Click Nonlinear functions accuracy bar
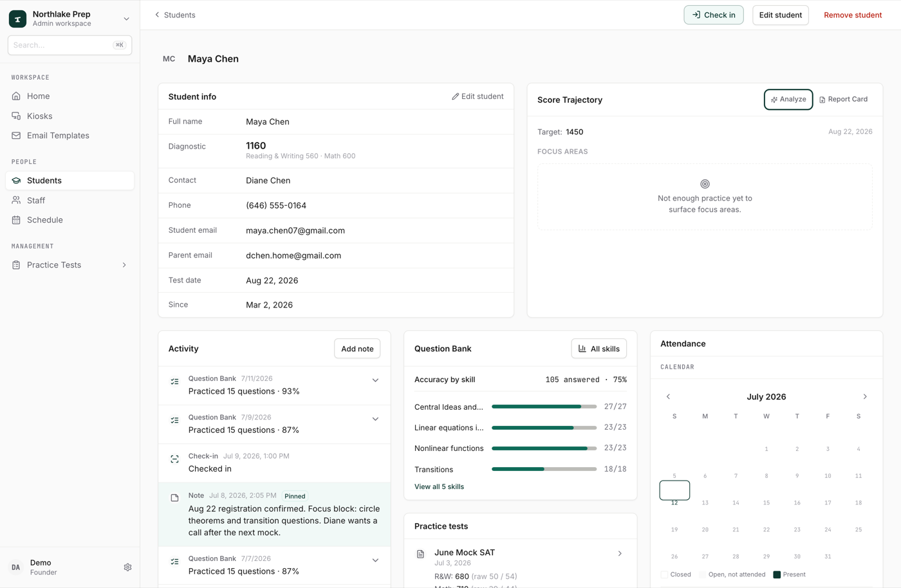This screenshot has width=901, height=588. 544,448
